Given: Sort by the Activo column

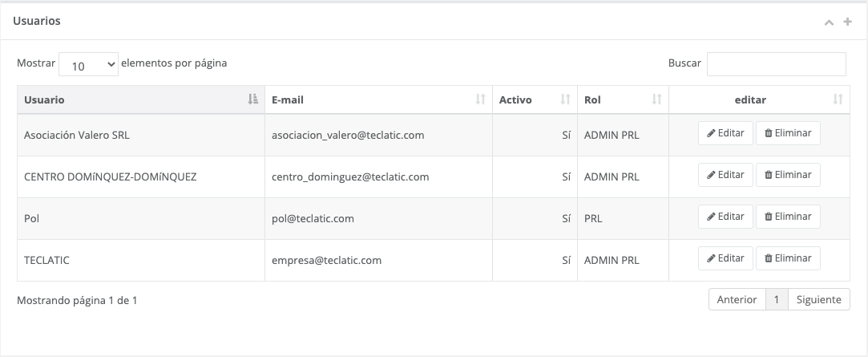Looking at the screenshot, I should [565, 100].
